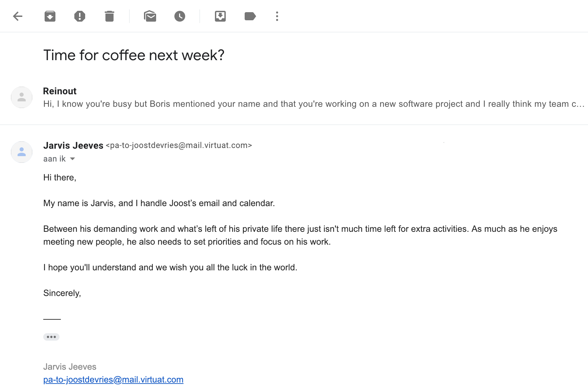This screenshot has width=588, height=392.
Task: Click the Reinout sender name
Action: click(60, 91)
